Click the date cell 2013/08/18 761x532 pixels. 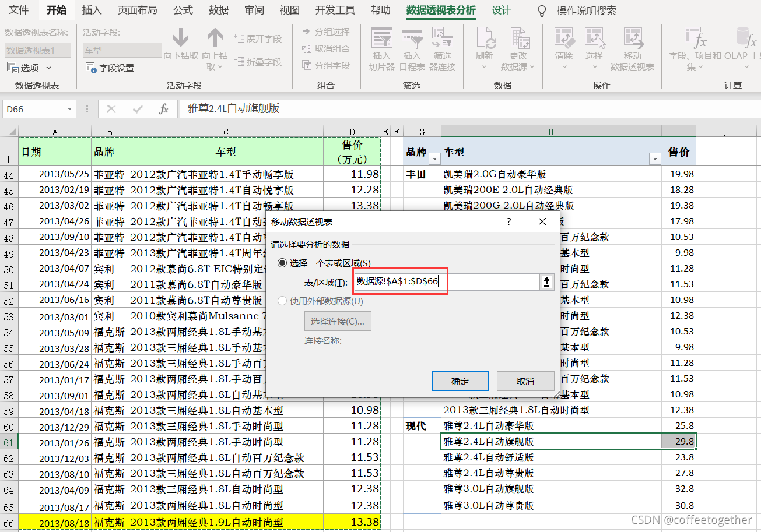tap(55, 523)
